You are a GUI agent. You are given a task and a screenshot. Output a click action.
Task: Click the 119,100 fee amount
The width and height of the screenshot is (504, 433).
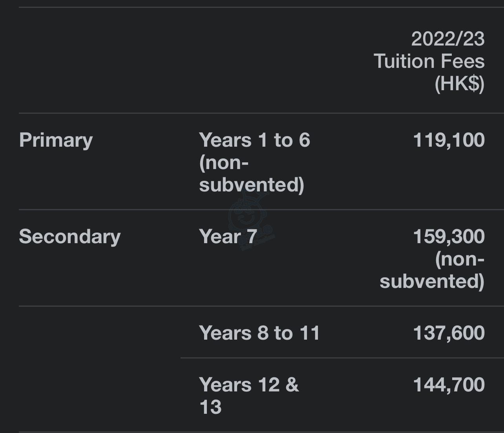(x=449, y=140)
